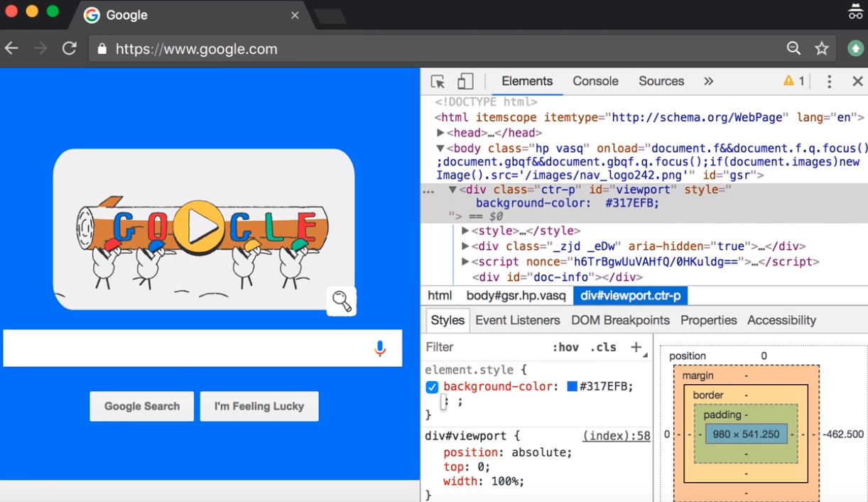The width and height of the screenshot is (868, 502).
Task: Open the DOM Breakpoints tab
Action: coord(621,320)
